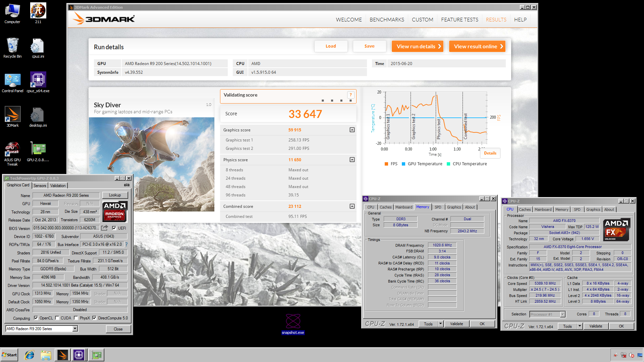This screenshot has height=362, width=644.
Task: Click the GPU-Z BIOS Version field
Action: (66, 228)
